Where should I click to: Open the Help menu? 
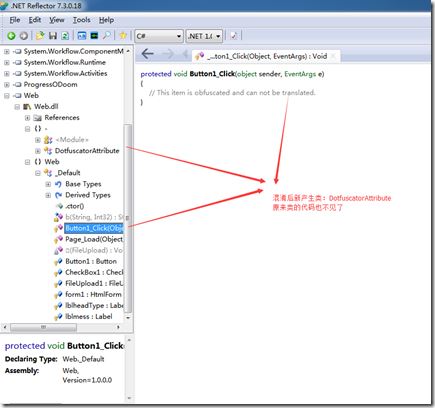[x=106, y=20]
